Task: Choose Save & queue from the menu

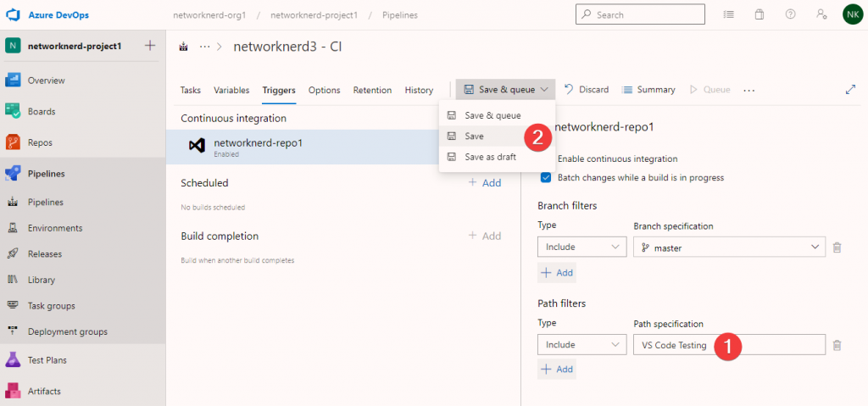Action: [x=497, y=116]
